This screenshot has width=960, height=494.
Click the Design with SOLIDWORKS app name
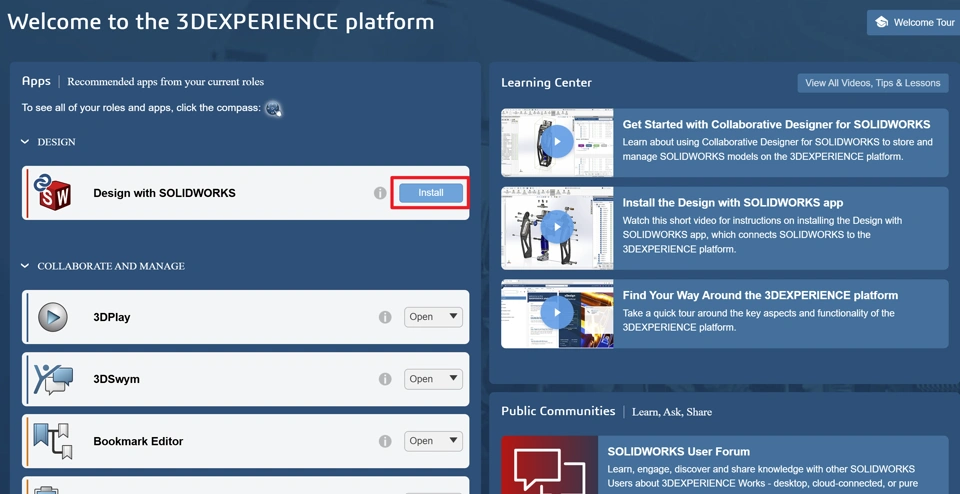pyautogui.click(x=164, y=193)
